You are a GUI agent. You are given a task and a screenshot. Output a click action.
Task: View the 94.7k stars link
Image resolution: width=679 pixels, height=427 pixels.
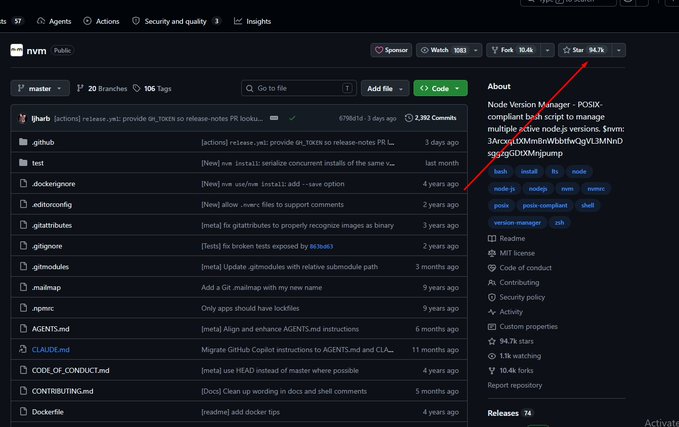(511, 342)
